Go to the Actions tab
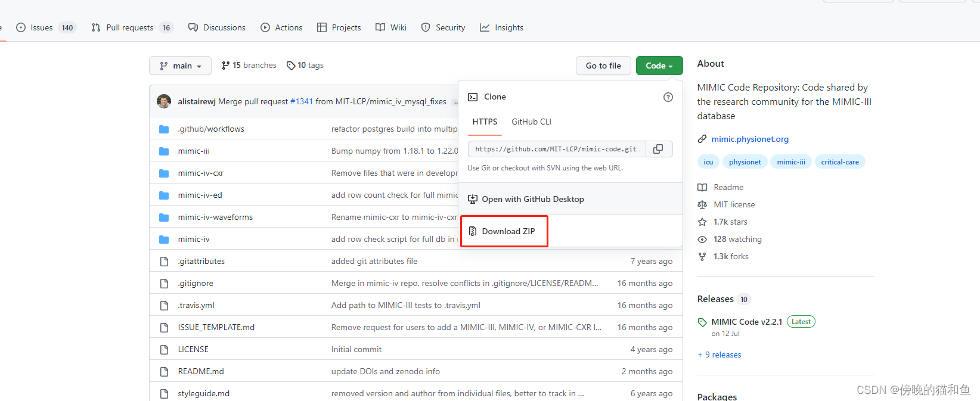Viewport: 980px width, 401px height. pyautogui.click(x=281, y=27)
